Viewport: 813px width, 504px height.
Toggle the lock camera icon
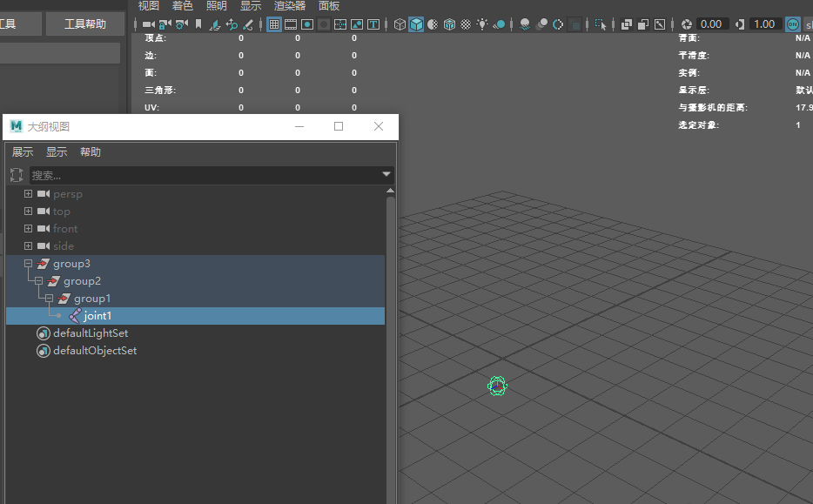pyautogui.click(x=165, y=24)
